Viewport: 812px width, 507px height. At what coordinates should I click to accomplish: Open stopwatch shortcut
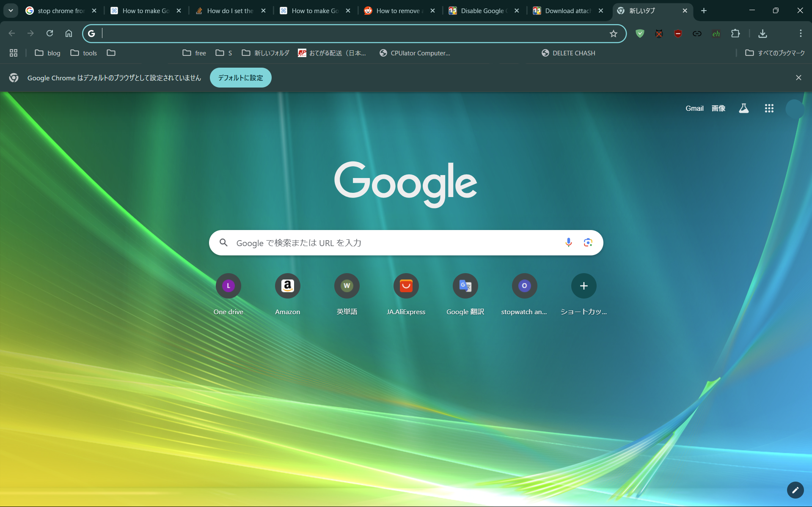524,294
